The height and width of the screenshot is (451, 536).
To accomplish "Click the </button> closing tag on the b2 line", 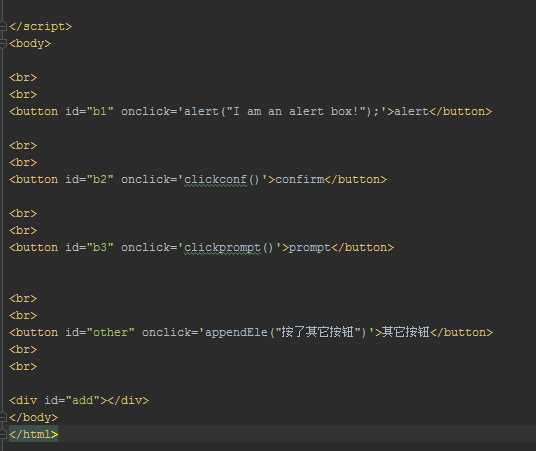I will (x=356, y=180).
